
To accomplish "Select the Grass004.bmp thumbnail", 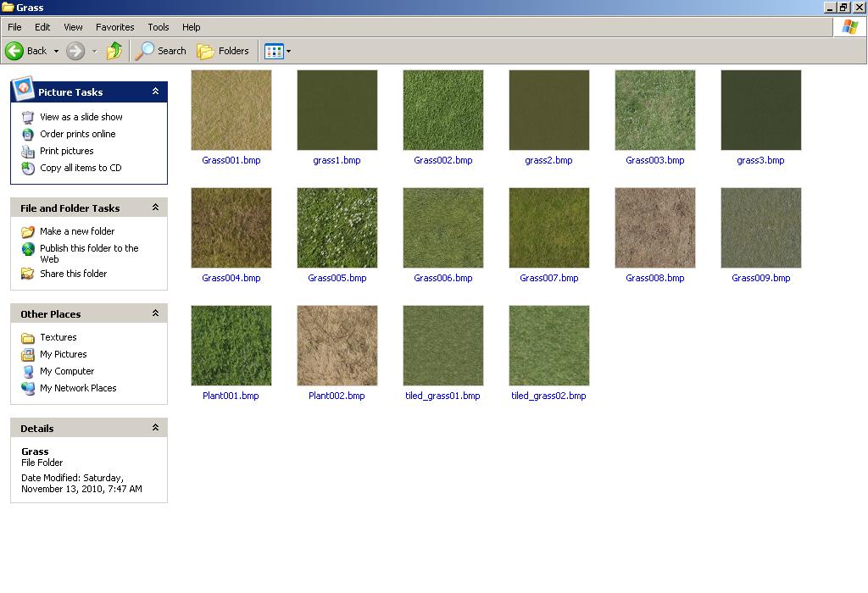I will pos(231,228).
